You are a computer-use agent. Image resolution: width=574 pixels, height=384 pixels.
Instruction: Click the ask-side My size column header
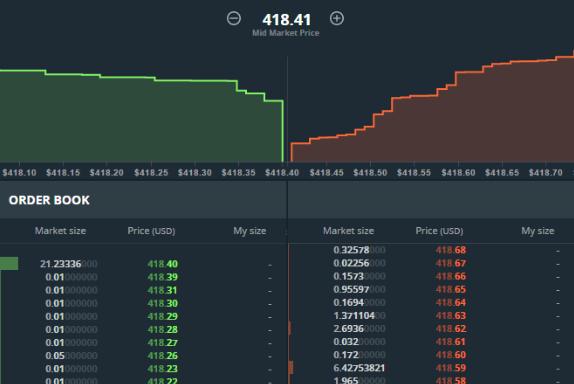coord(538,231)
